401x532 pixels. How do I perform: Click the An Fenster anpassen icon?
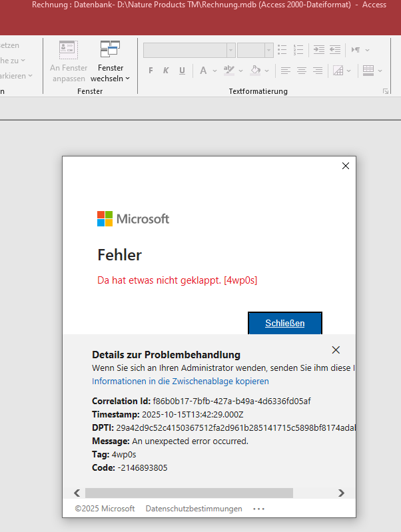[69, 50]
